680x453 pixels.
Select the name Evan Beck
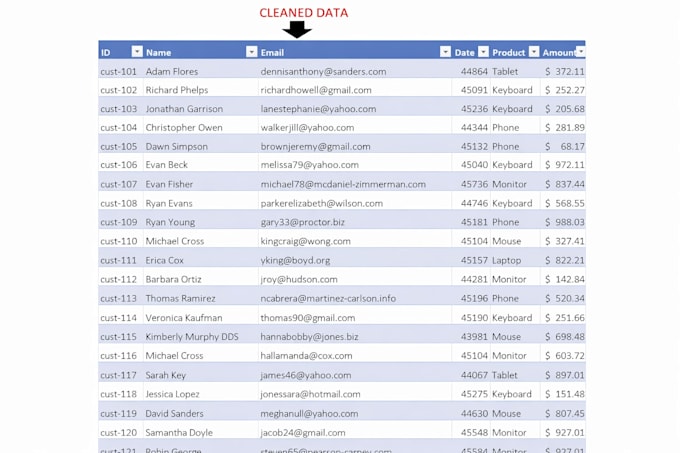167,165
